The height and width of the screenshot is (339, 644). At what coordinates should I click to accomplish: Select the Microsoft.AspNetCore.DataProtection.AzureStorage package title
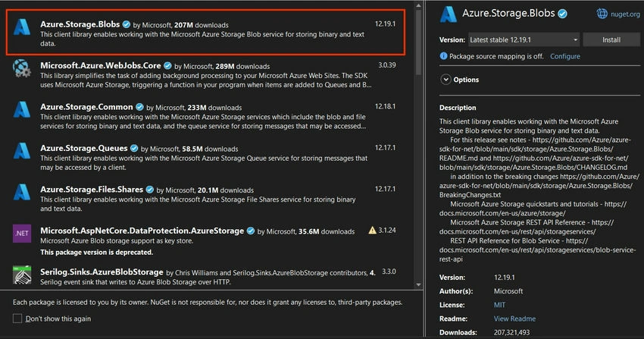coord(142,231)
